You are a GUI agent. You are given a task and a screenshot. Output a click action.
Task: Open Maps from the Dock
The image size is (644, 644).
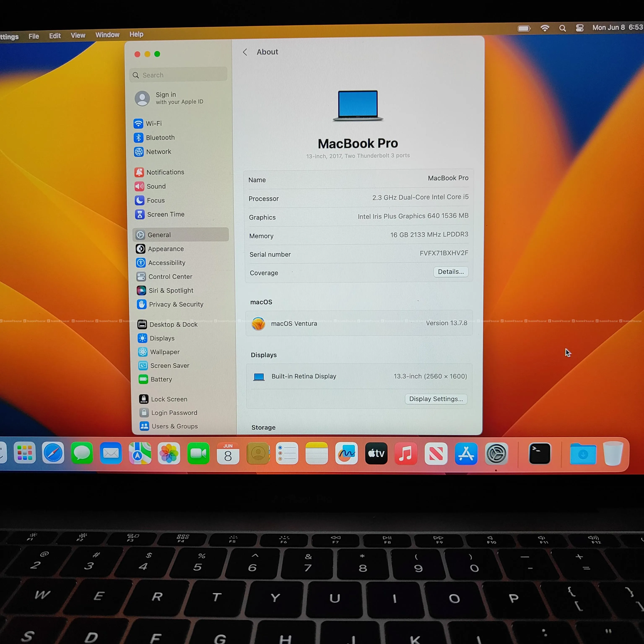[x=140, y=453]
